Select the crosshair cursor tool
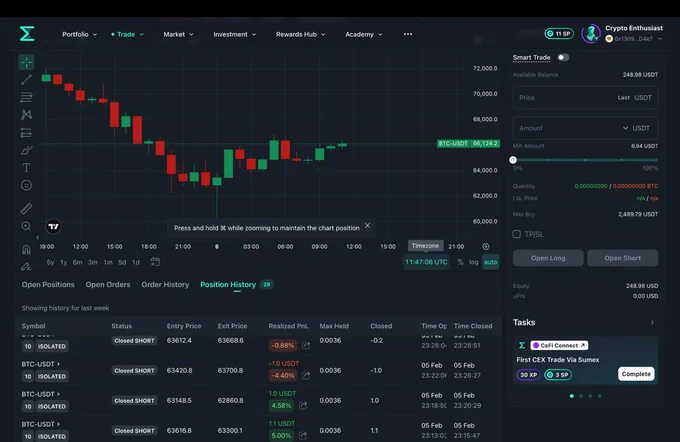Viewport: 680px width, 442px height. pos(26,62)
